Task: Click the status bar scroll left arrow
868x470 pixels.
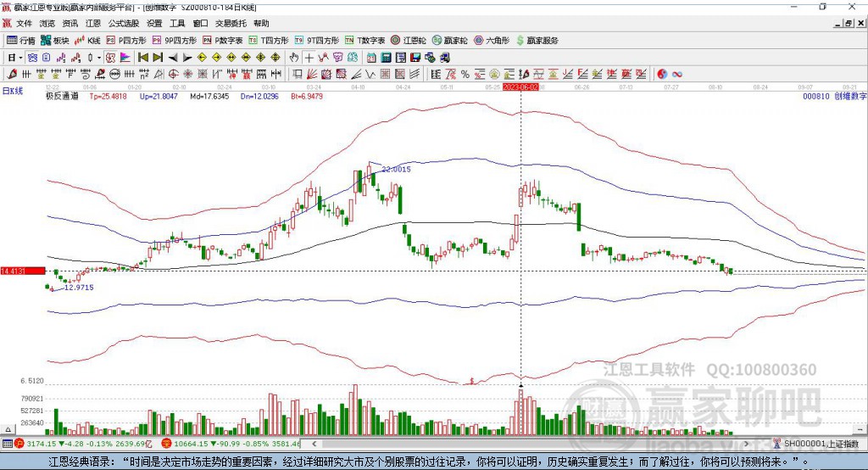Action: coord(314,444)
